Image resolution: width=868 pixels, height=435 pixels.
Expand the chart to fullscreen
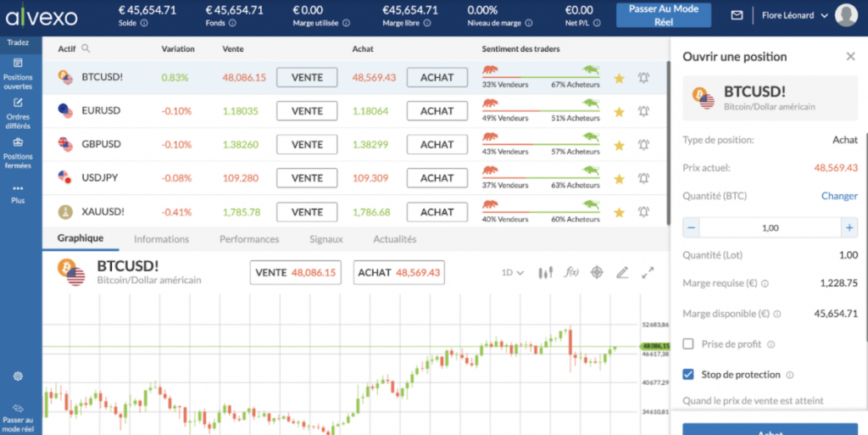pos(648,272)
